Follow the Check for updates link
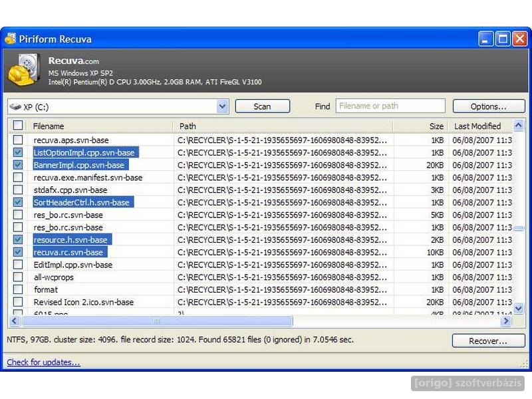 tap(43, 362)
